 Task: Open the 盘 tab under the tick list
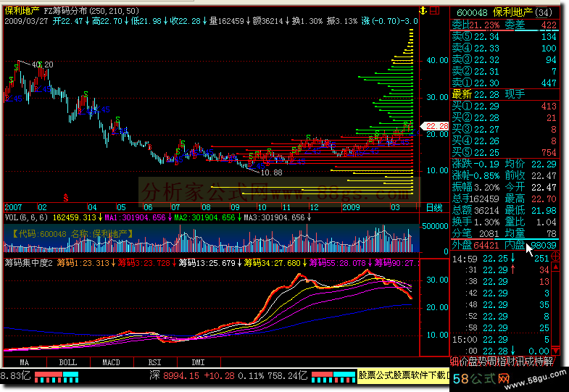pos(473,361)
